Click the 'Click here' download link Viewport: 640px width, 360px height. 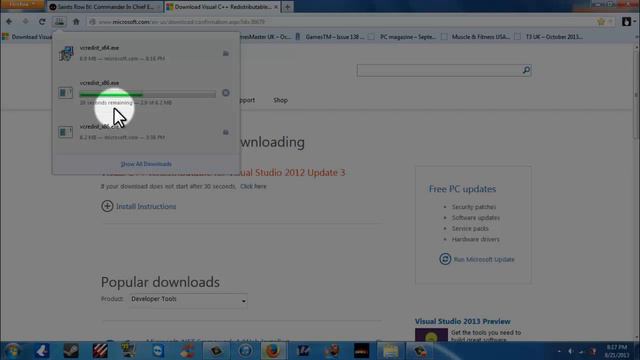pos(253,186)
